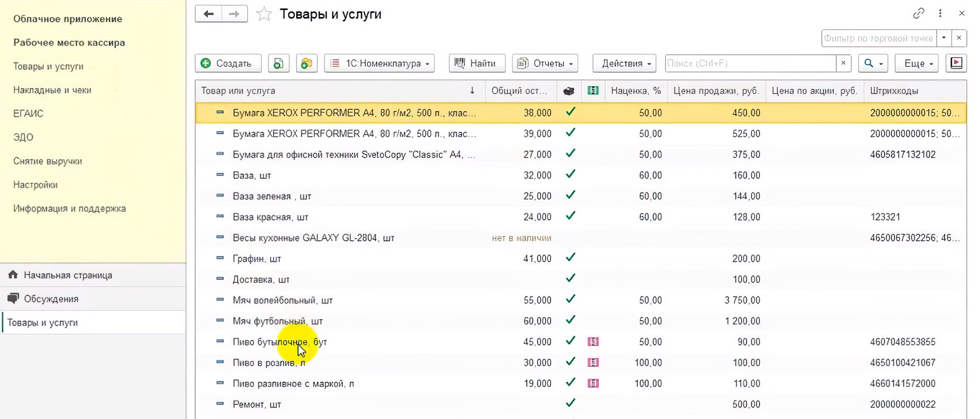Open ЕГАИС section in sidebar
The width and height of the screenshot is (980, 419).
(x=28, y=114)
